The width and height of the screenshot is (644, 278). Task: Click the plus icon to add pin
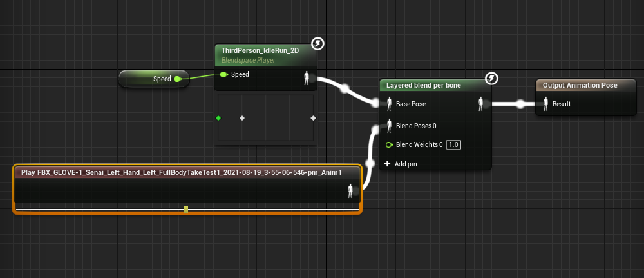387,164
